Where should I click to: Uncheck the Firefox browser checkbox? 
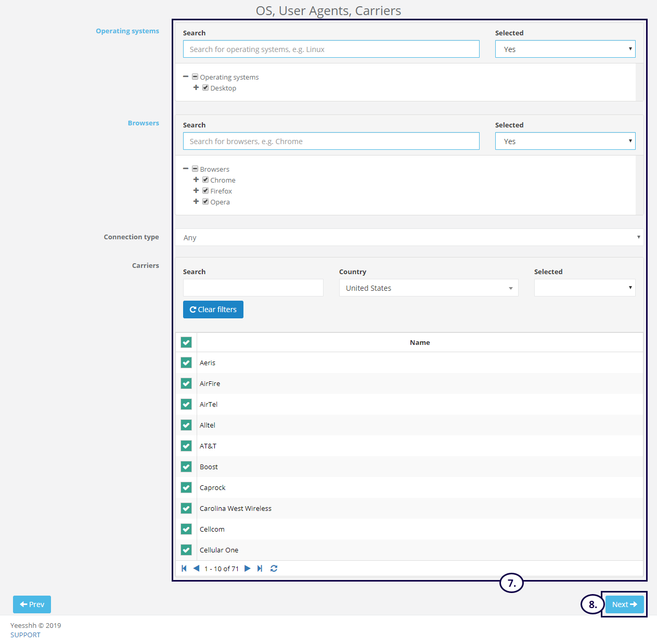click(x=205, y=191)
